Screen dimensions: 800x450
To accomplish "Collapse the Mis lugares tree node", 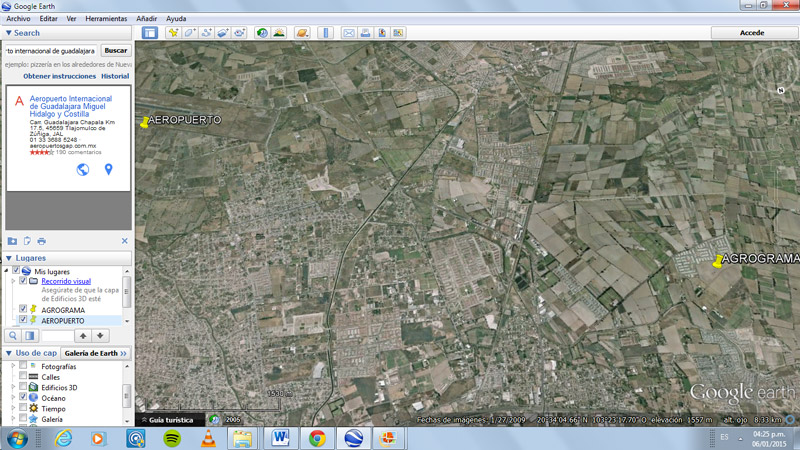I will click(x=7, y=271).
